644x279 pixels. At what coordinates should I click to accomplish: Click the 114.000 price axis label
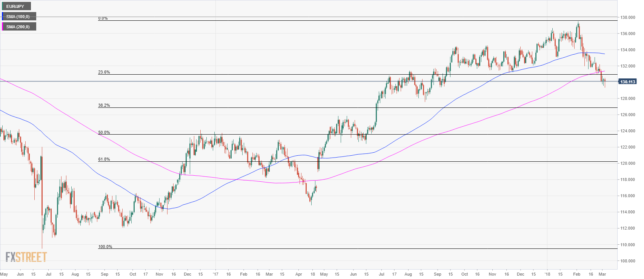pyautogui.click(x=628, y=212)
